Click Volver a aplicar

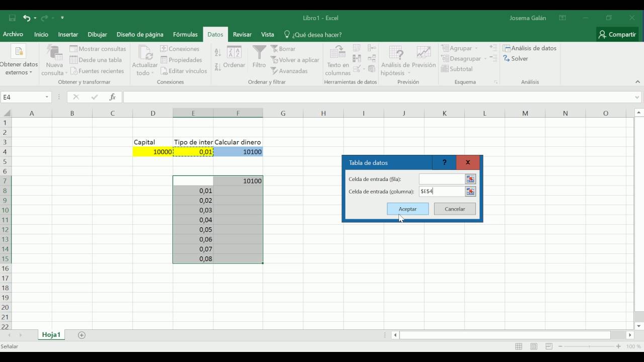295,60
